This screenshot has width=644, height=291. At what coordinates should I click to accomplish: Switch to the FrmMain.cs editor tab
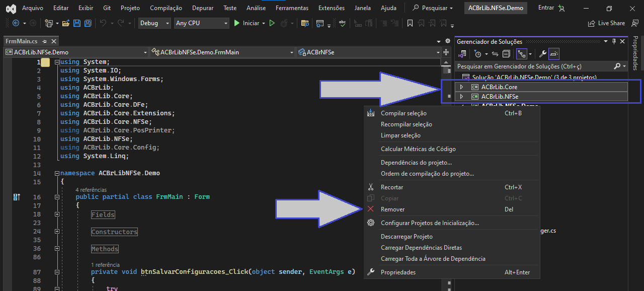(x=21, y=41)
